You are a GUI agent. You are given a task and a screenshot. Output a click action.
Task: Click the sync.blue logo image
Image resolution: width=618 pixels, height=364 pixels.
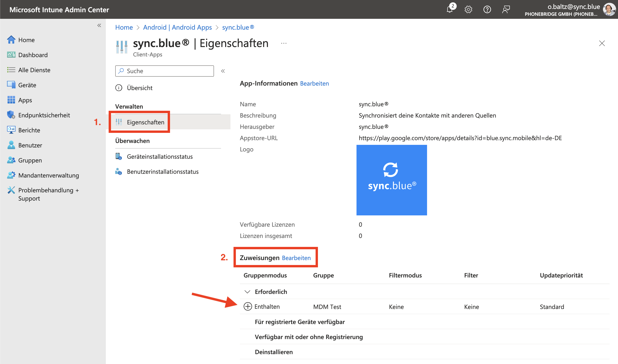[392, 180]
